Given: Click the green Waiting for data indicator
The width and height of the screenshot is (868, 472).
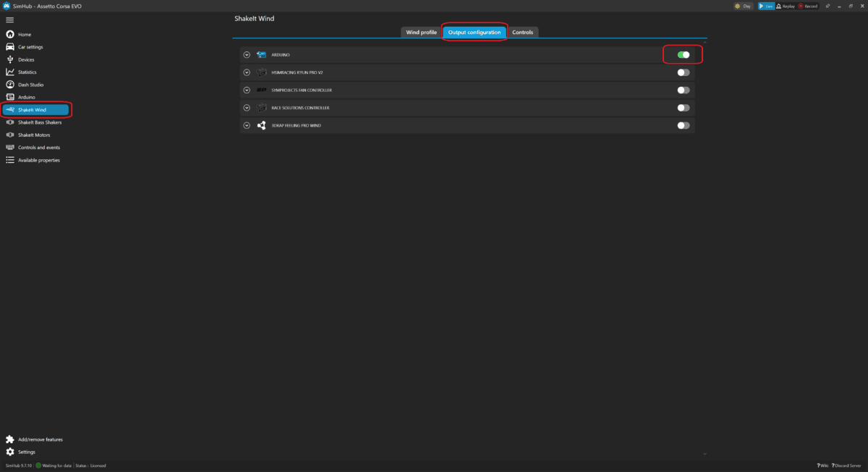Looking at the screenshot, I should [38, 465].
